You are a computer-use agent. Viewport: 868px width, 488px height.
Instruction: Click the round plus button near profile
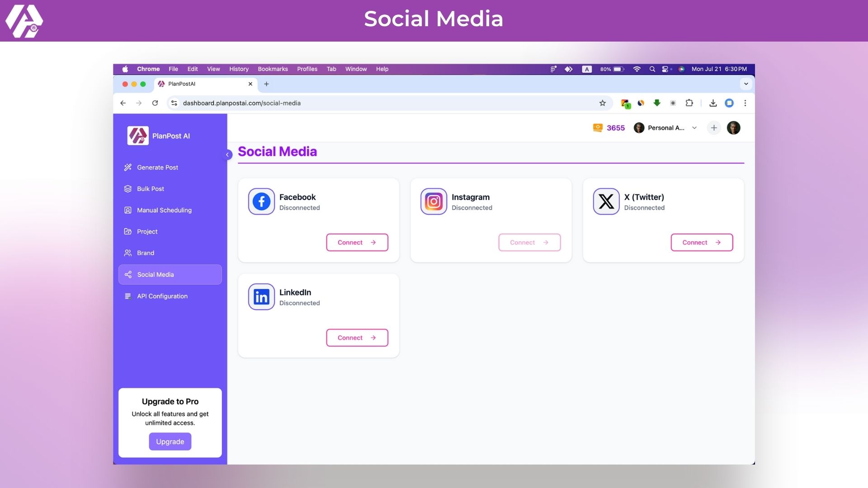click(714, 128)
